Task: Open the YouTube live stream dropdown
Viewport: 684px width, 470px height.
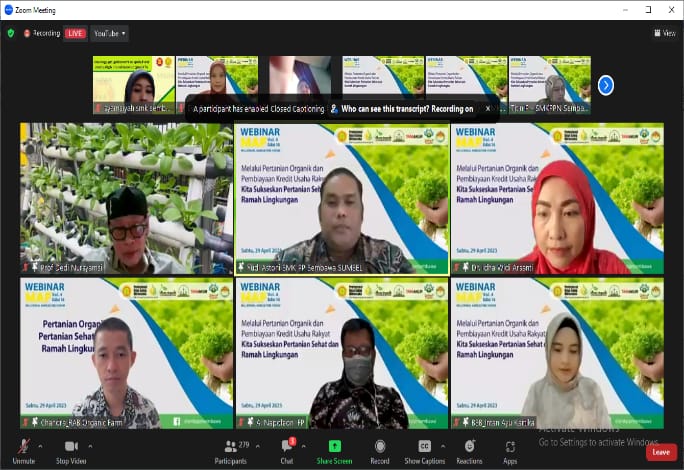Action: [110, 33]
